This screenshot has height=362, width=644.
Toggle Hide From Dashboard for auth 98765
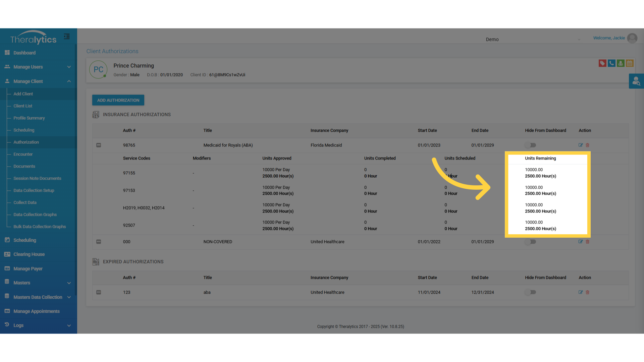click(x=531, y=145)
